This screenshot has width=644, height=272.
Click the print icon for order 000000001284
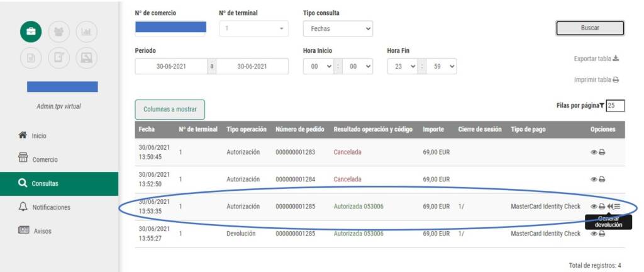tap(602, 179)
